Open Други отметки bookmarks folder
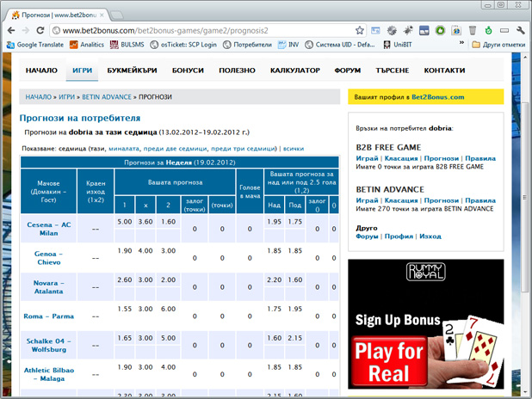 [498, 45]
